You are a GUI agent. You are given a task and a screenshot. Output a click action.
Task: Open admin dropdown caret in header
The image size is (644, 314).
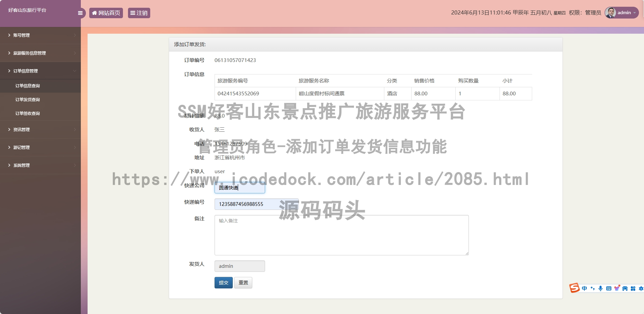coord(635,13)
